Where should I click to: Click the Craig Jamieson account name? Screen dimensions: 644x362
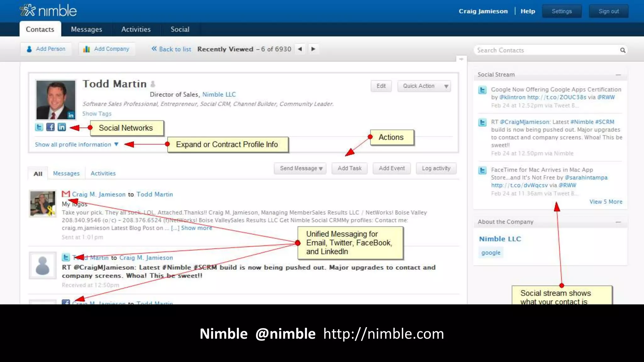click(483, 11)
